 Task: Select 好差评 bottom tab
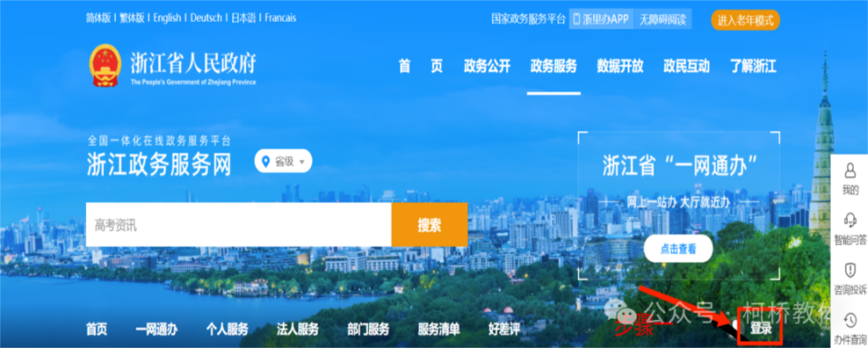[x=505, y=330]
